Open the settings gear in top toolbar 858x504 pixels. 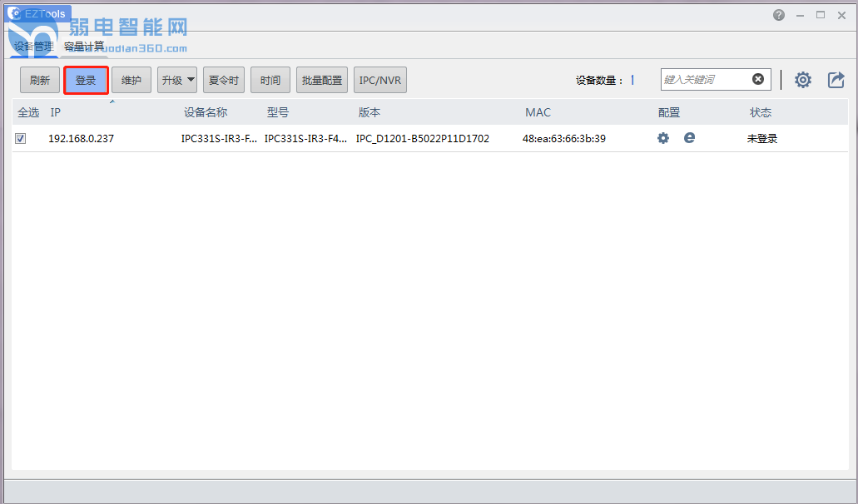click(802, 80)
